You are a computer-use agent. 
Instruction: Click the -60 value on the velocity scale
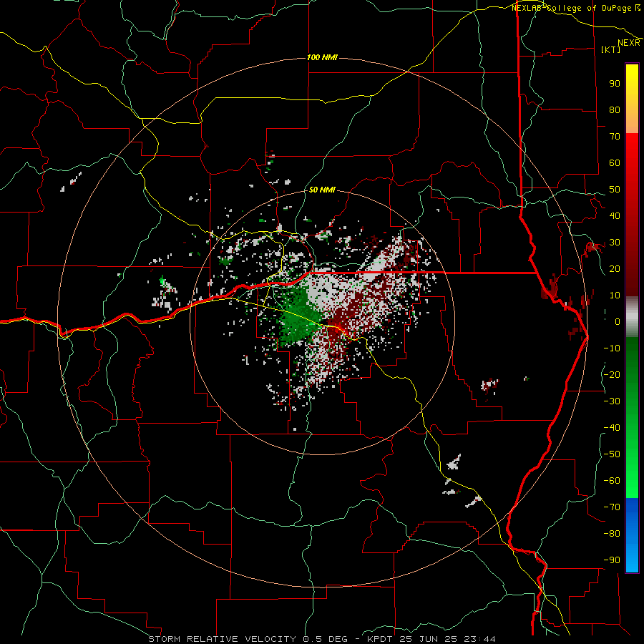612,481
